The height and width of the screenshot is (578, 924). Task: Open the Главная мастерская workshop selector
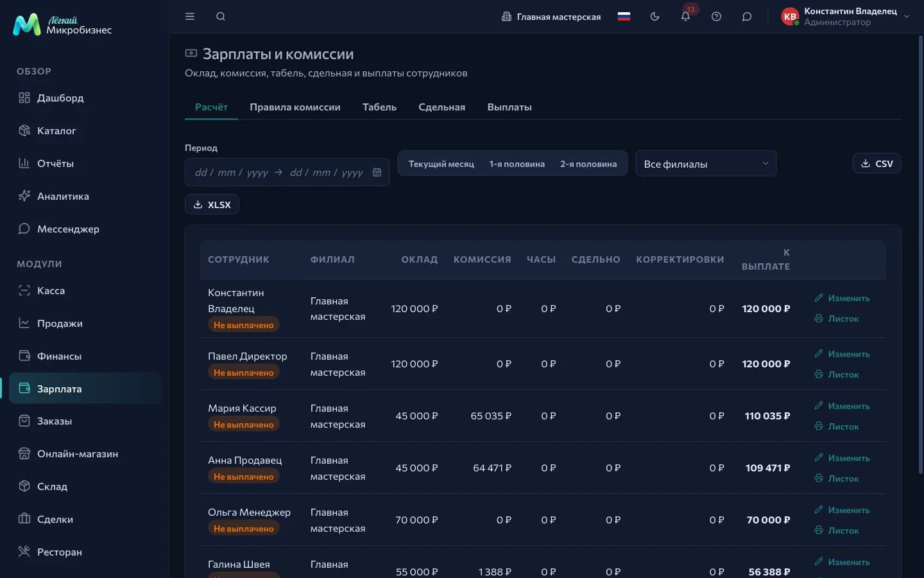pos(551,17)
